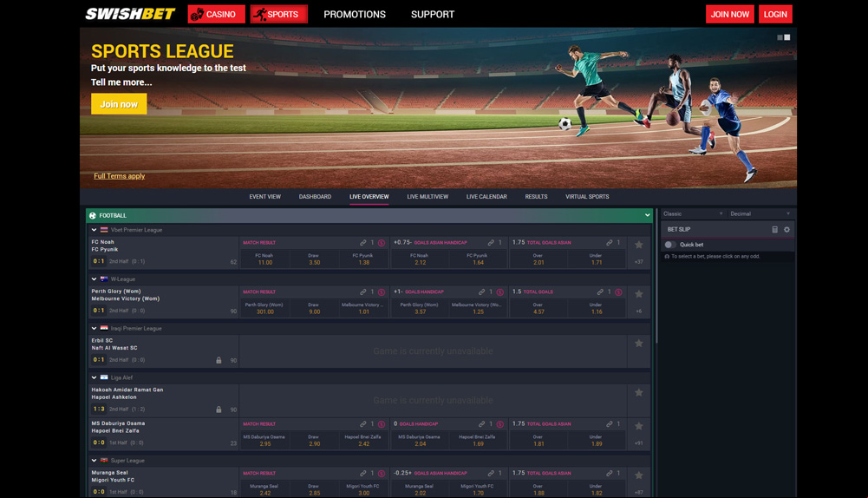Bet on Draw at 9.00 for Perth Glory
This screenshot has width=868, height=498.
pos(315,309)
